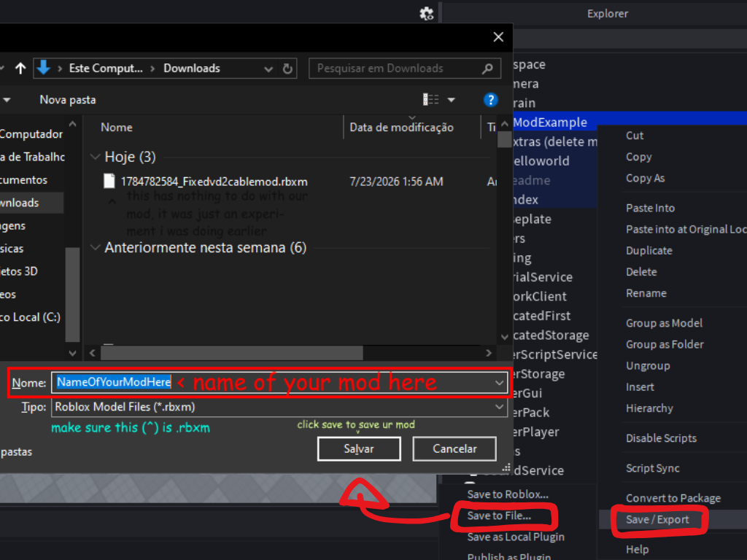Screen dimensions: 747x560
Task: Open the view options dropdown arrow
Action: click(x=451, y=100)
